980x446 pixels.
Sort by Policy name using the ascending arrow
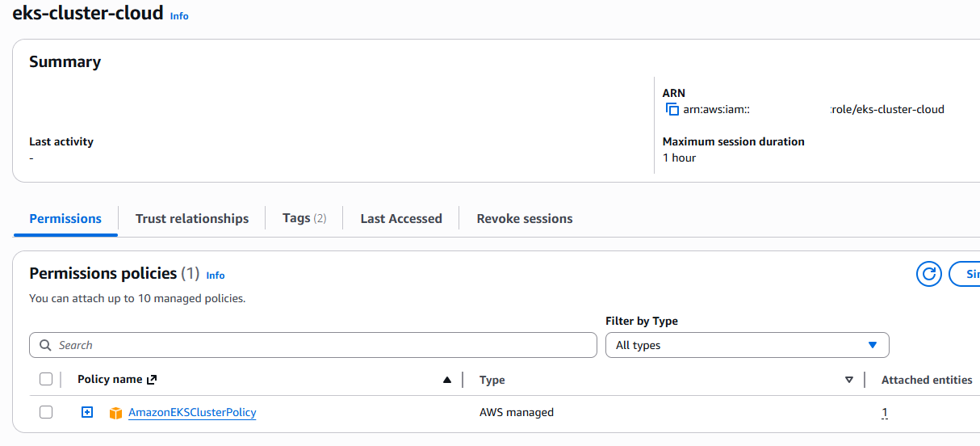pos(447,380)
